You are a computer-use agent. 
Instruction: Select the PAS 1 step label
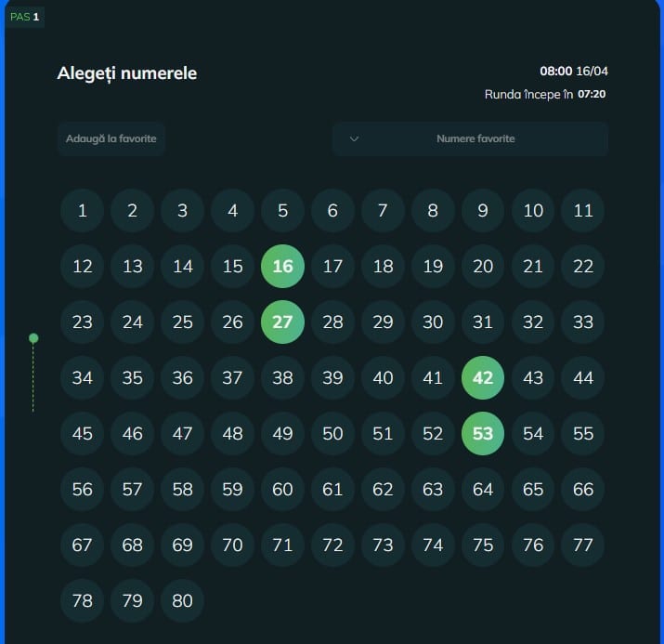24,17
